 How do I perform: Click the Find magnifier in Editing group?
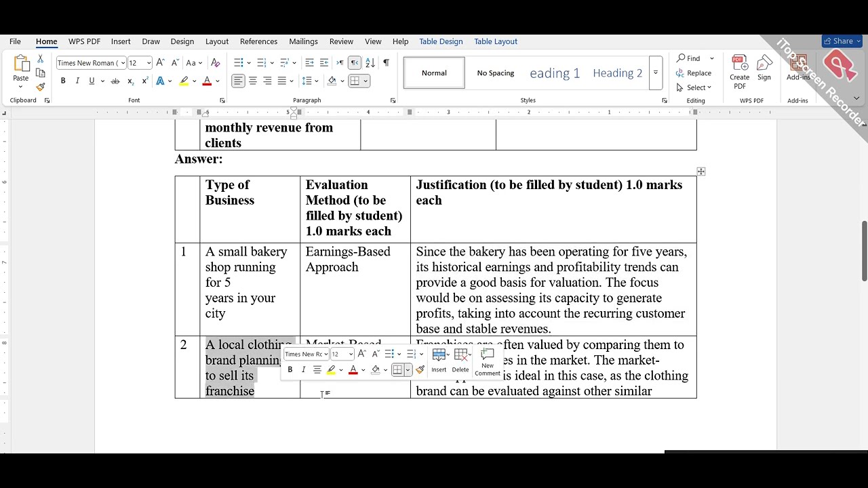[688, 58]
